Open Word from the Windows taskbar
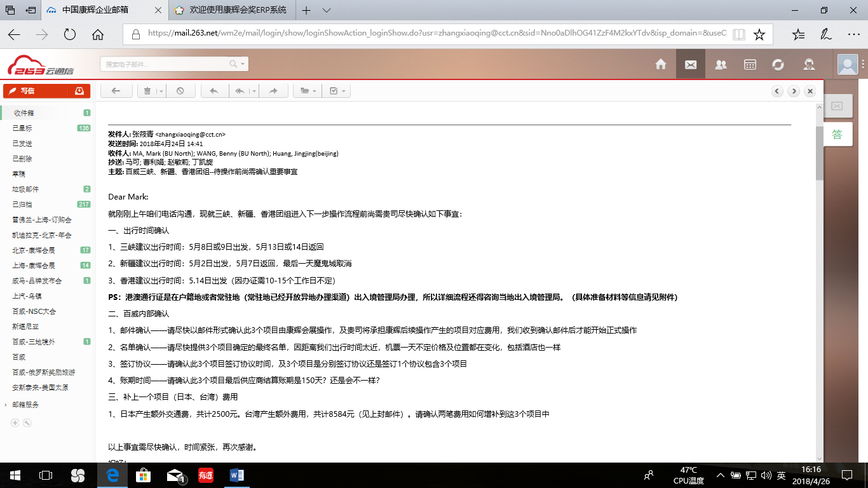 pyautogui.click(x=236, y=475)
